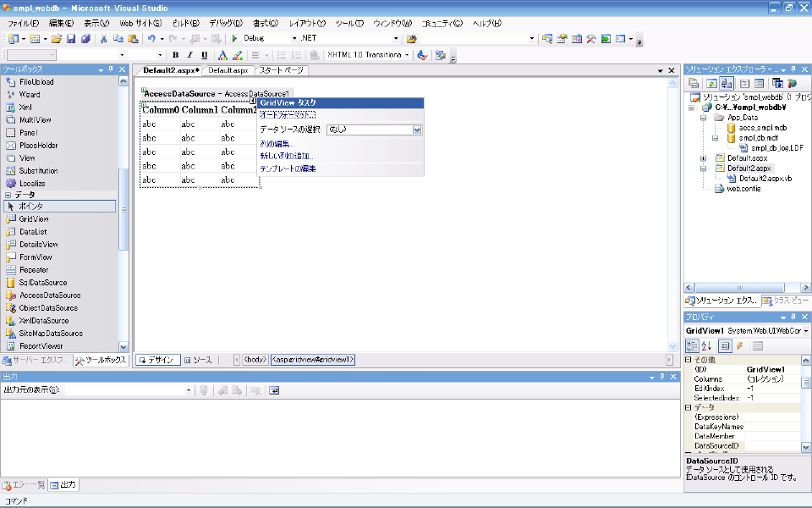The width and height of the screenshot is (812, 508).
Task: Open the エラー一覧 tab at bottom
Action: click(25, 485)
